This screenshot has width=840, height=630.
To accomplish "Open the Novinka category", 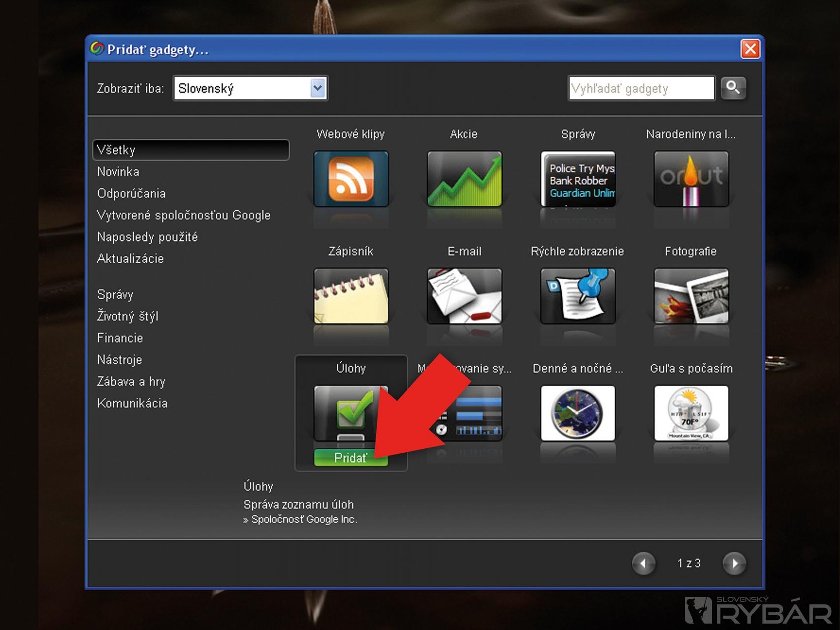I will (118, 172).
